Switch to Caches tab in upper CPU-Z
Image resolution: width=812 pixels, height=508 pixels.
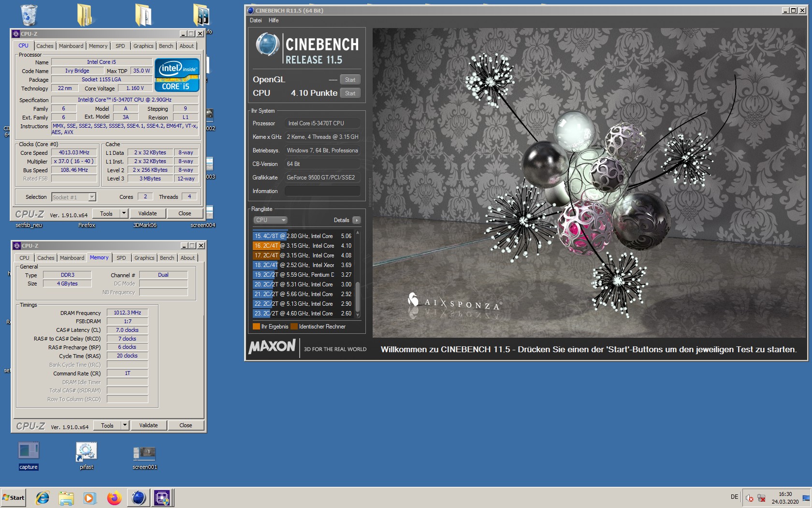click(x=45, y=46)
